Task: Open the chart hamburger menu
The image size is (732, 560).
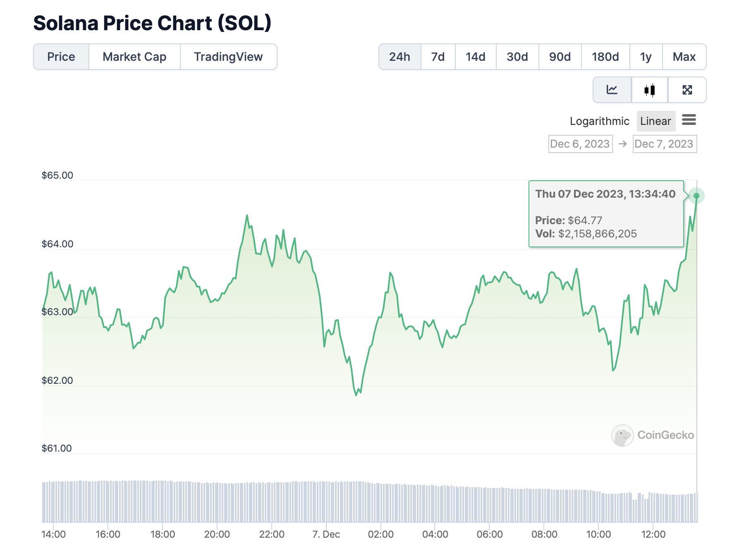Action: click(x=689, y=120)
